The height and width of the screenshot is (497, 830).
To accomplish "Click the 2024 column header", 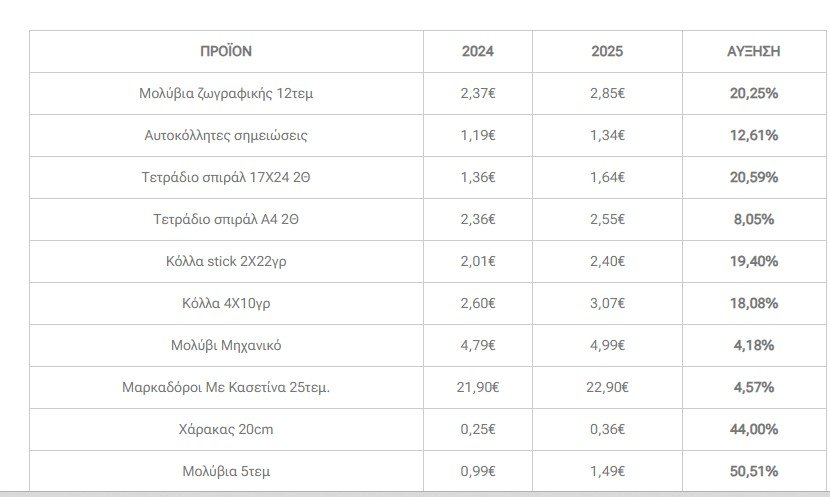I will pyautogui.click(x=478, y=51).
